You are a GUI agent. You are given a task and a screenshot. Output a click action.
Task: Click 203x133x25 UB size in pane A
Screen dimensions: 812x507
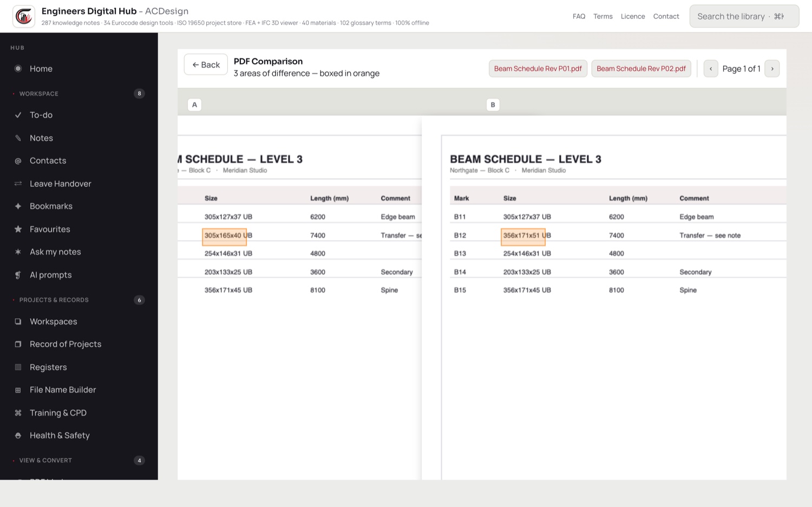(228, 272)
